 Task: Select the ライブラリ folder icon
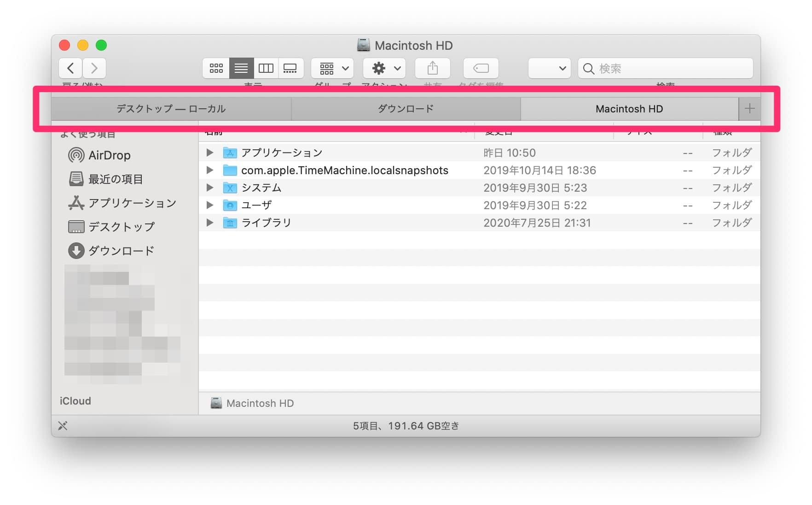(x=230, y=223)
